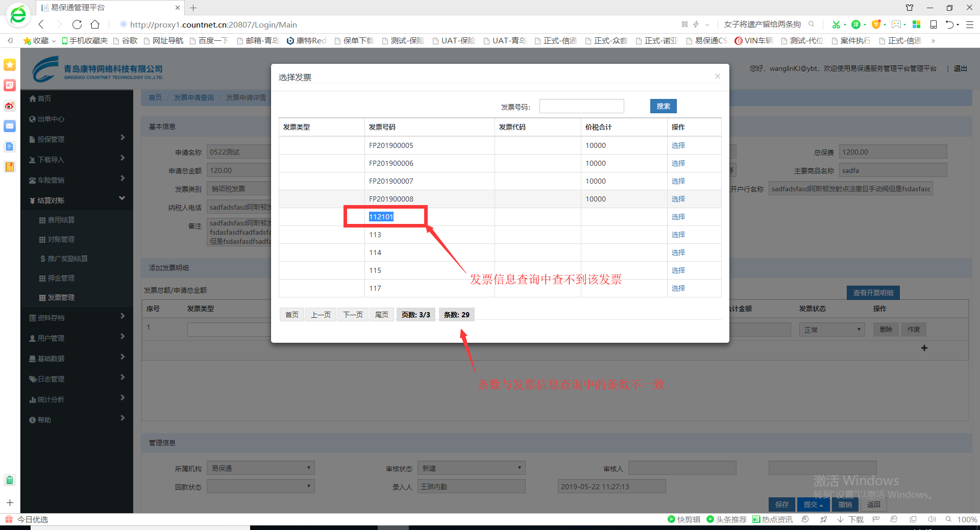The image size is (980, 530).
Task: Select invoice 117 via 选择 link
Action: [678, 288]
